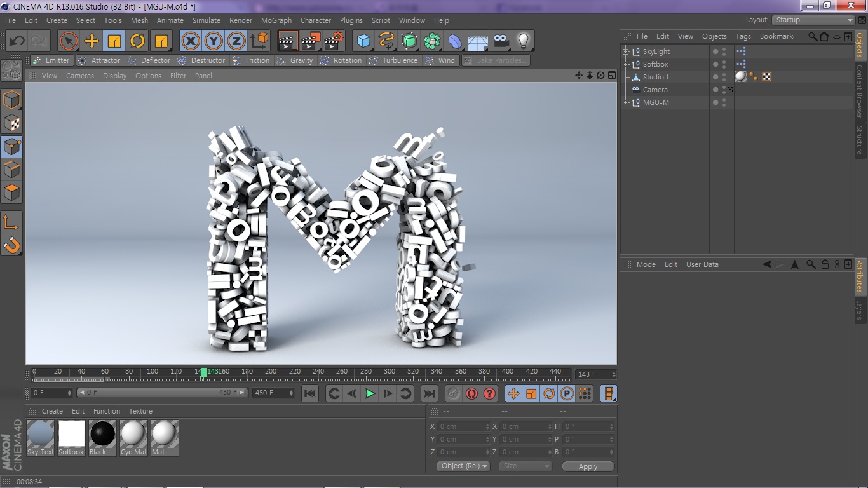Click the timeline playhead at frame 143
This screenshot has height=488, width=868.
203,373
